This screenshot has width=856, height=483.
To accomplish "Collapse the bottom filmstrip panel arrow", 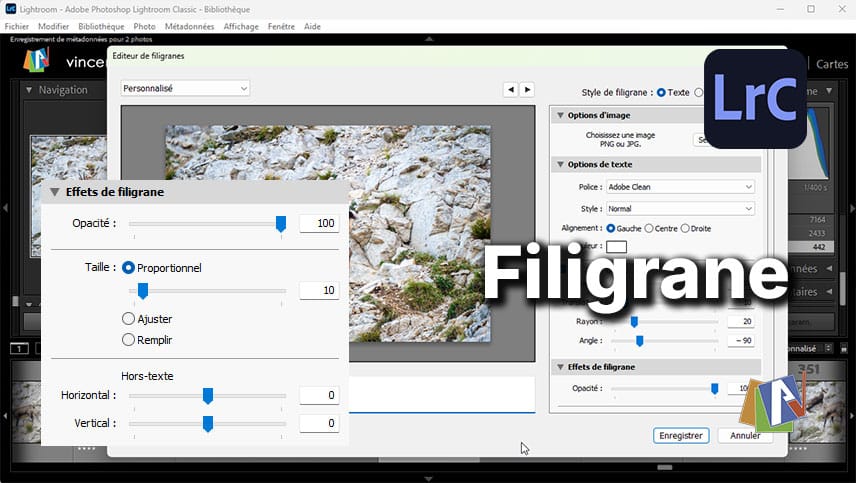I will coord(429,479).
